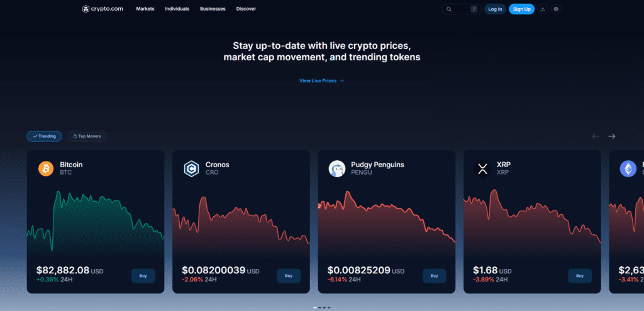Click the Bitcoin card title

click(71, 165)
